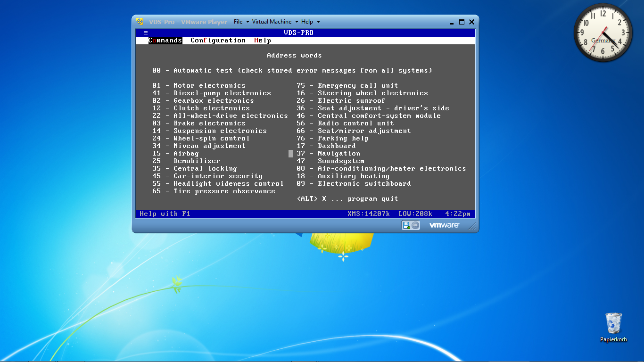Click the floppy disk device icon
Viewport: 644px width, 362px height.
406,225
